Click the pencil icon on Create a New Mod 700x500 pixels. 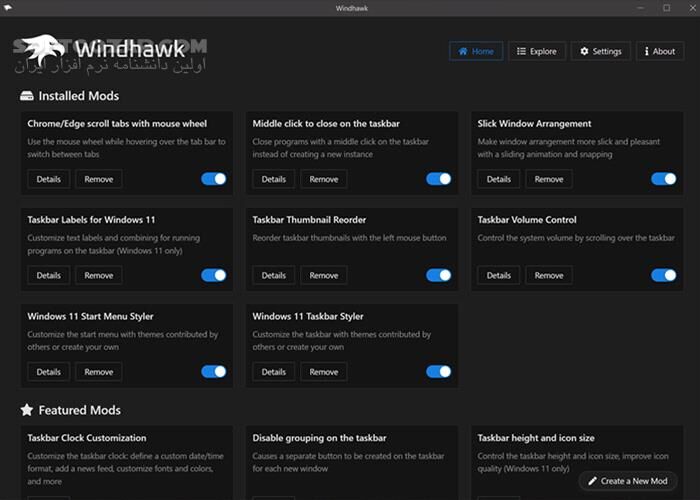592,481
